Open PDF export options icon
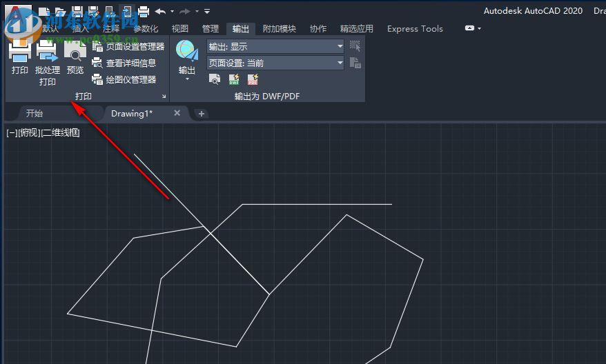 (x=253, y=79)
